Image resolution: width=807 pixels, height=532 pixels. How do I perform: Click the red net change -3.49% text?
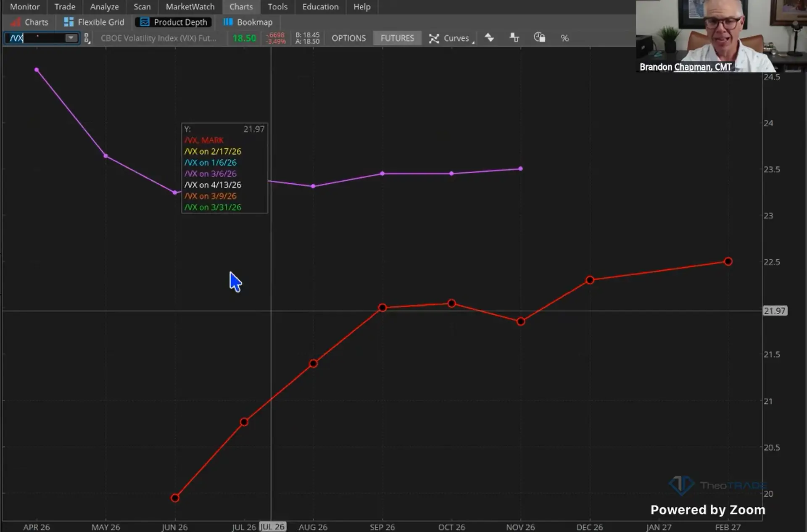pyautogui.click(x=276, y=41)
